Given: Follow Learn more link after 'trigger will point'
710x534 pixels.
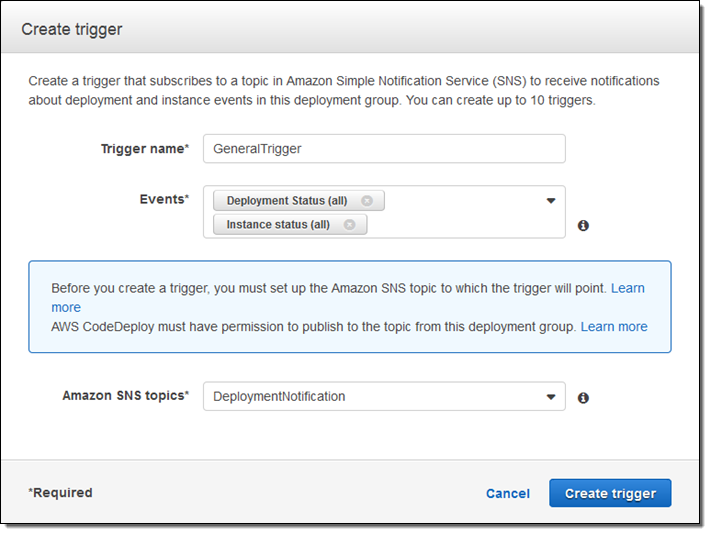Looking at the screenshot, I should (628, 288).
